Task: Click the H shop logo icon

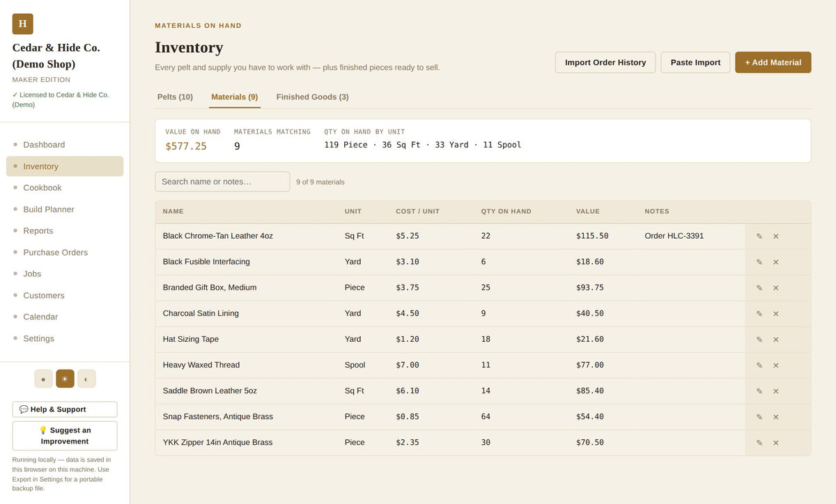Action: coord(22,24)
